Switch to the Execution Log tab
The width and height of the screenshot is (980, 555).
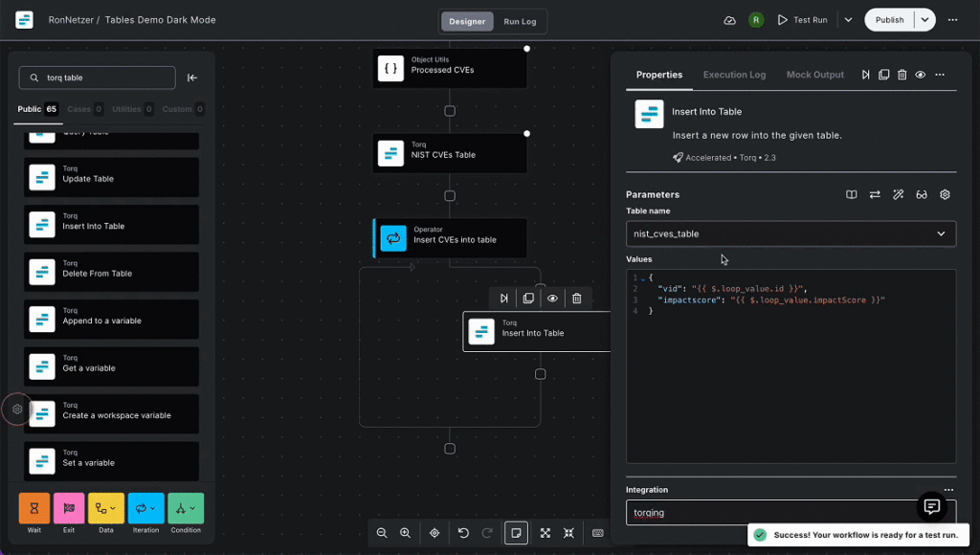pos(734,75)
